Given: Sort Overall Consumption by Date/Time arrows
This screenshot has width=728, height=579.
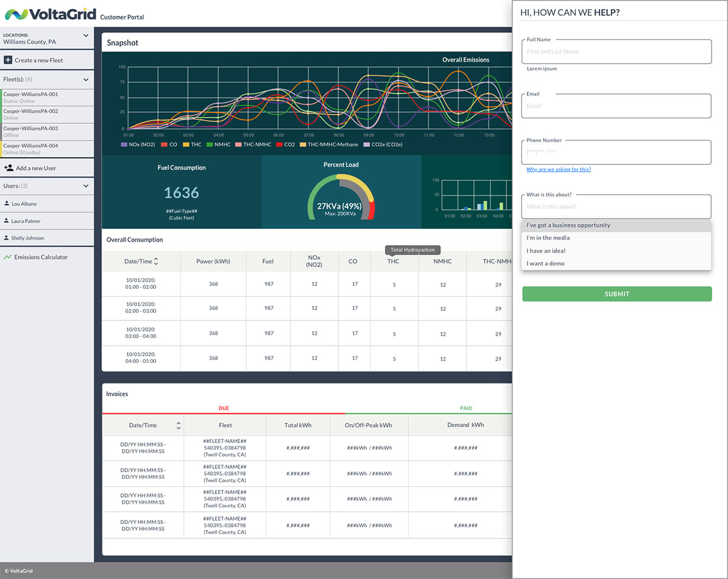Looking at the screenshot, I should [x=156, y=262].
